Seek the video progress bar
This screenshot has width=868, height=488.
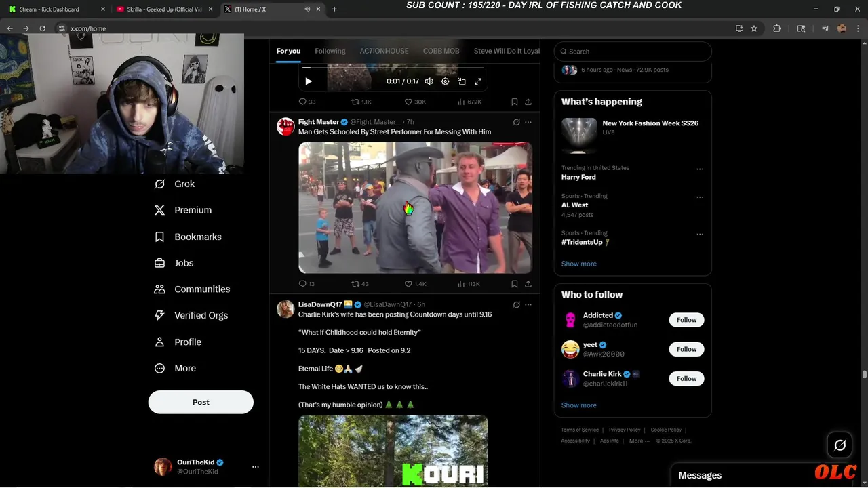393,68
